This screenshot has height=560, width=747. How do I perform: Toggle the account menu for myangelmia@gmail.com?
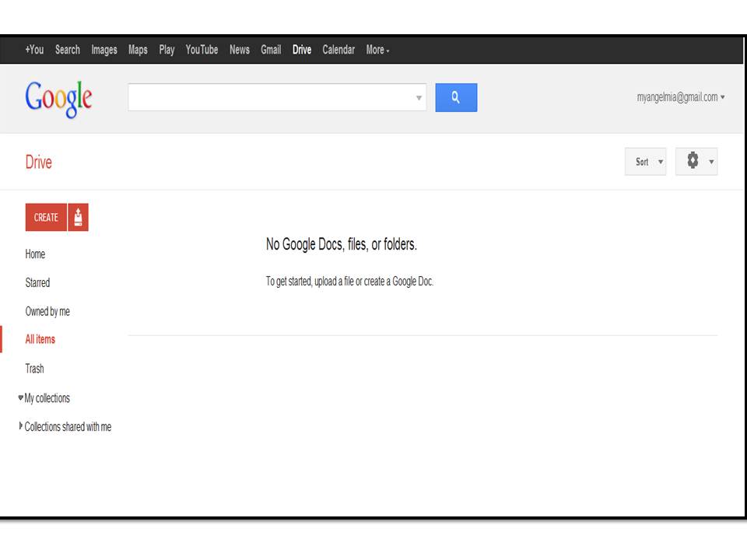pyautogui.click(x=678, y=97)
